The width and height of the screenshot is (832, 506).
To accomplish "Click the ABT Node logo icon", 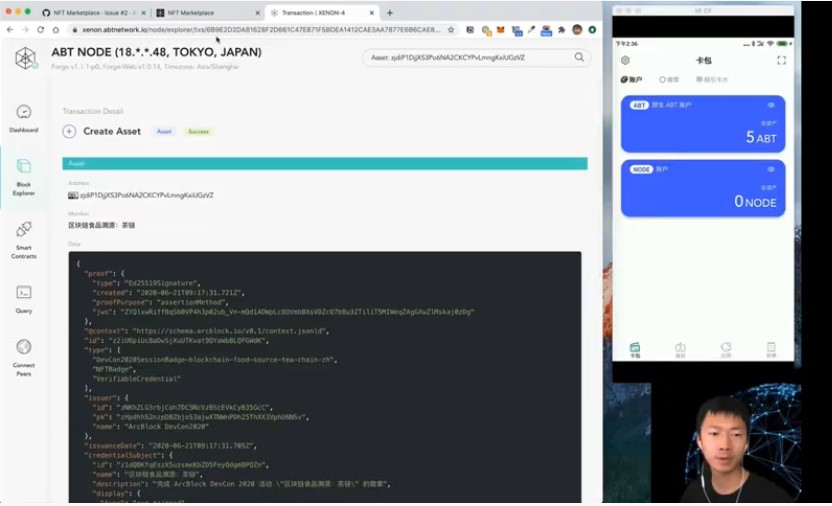I will tap(25, 58).
